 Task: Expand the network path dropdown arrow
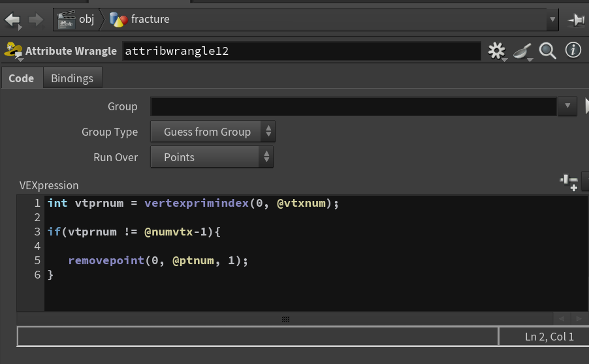click(552, 19)
